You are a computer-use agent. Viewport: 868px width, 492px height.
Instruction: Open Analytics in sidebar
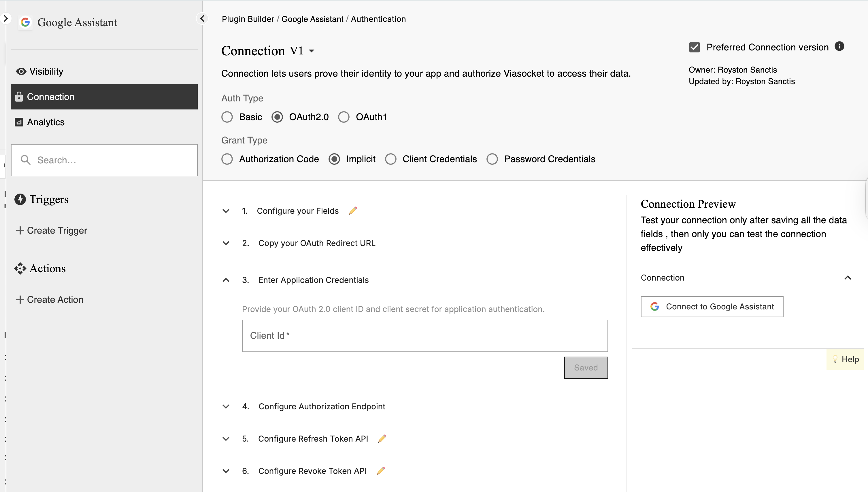104,122
